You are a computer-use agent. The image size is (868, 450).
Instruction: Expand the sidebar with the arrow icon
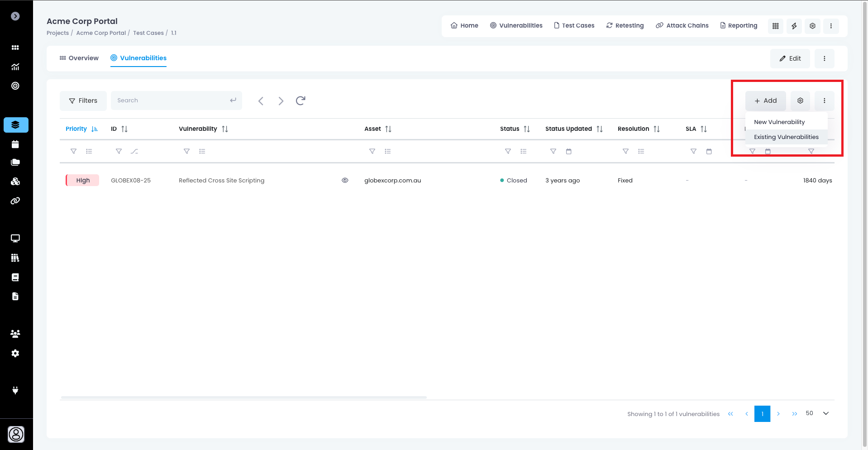pyautogui.click(x=15, y=16)
